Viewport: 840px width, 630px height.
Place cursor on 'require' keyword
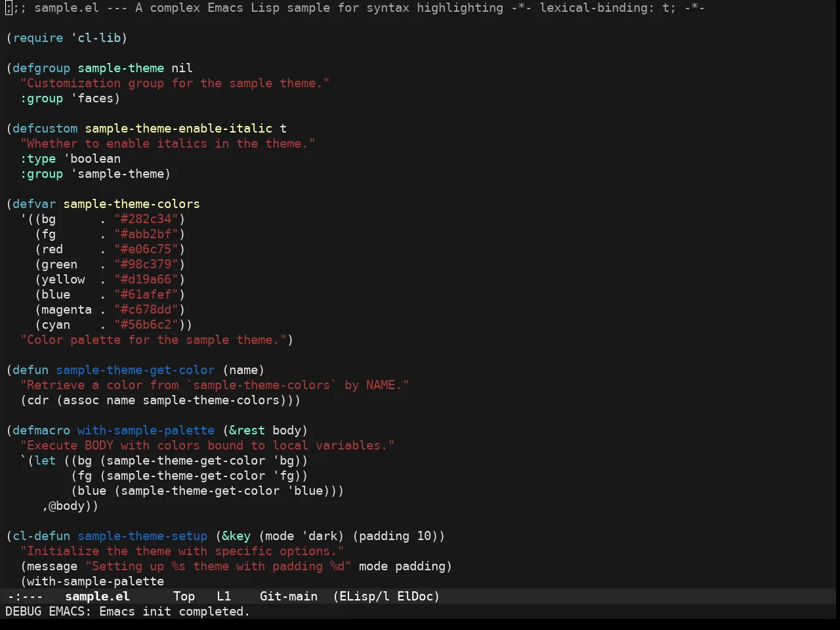coord(38,37)
